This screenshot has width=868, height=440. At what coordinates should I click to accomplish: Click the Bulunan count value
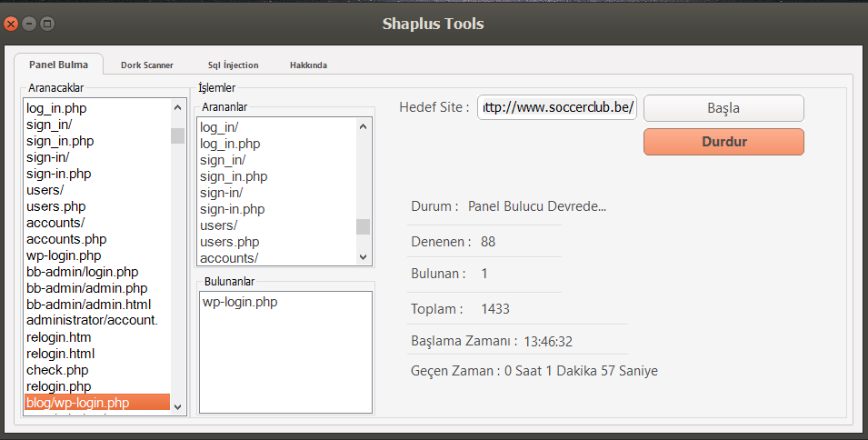484,274
